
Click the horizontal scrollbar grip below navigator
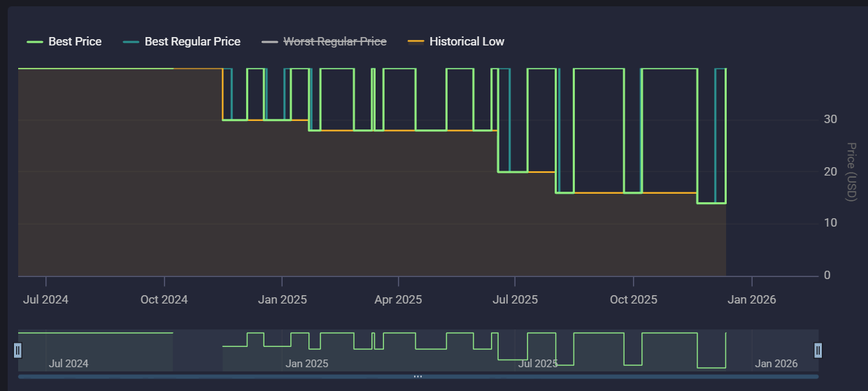(418, 376)
